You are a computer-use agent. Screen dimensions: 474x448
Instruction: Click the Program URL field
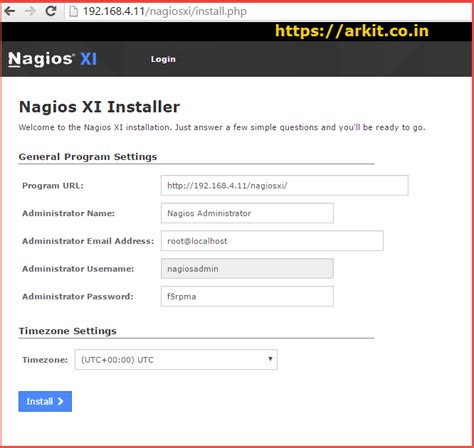point(284,185)
